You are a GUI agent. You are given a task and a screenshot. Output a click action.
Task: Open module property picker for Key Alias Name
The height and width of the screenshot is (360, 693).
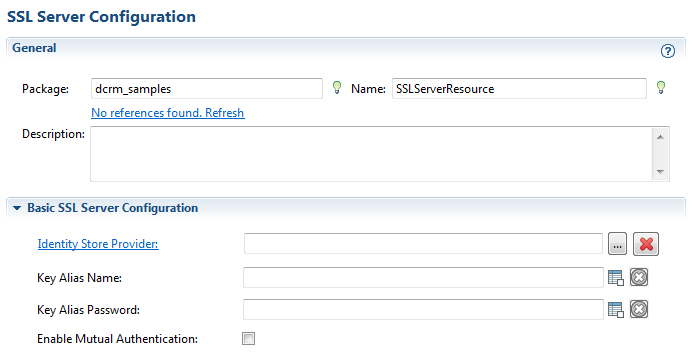click(x=616, y=278)
